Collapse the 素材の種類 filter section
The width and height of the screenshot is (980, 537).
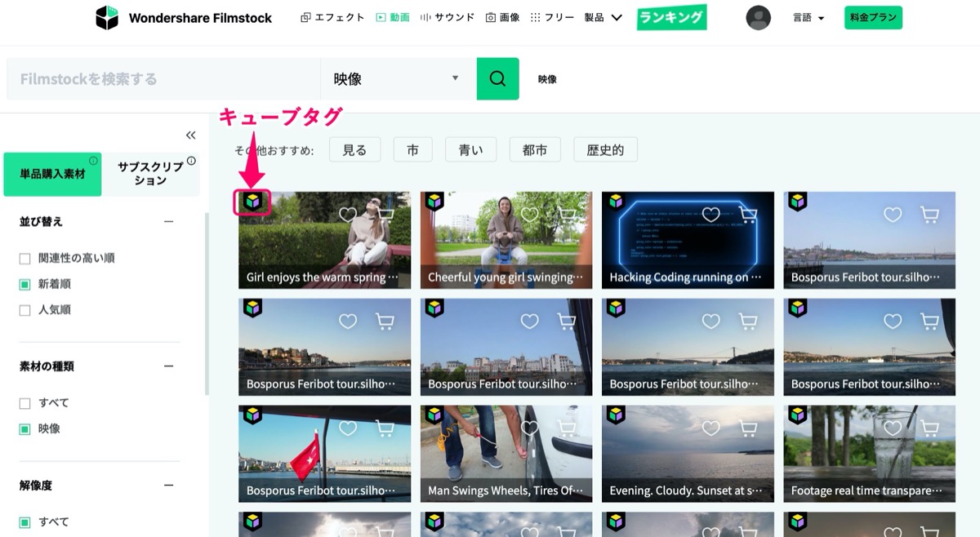[x=168, y=366]
